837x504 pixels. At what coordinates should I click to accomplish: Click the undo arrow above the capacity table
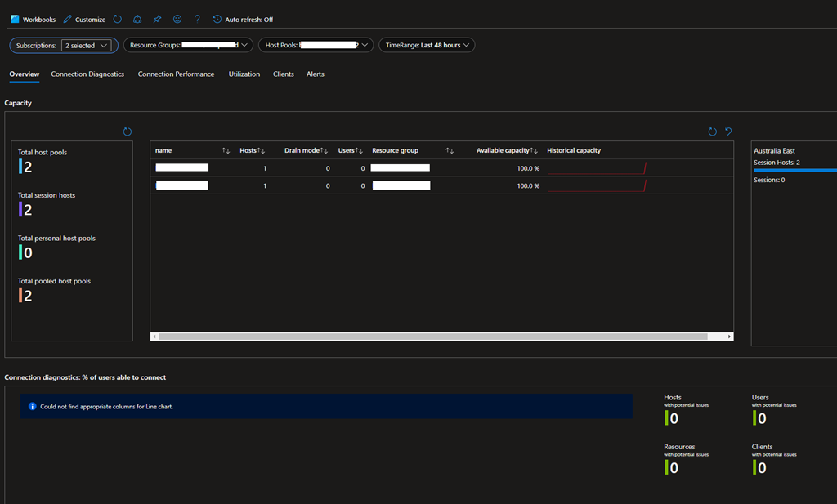click(x=728, y=132)
